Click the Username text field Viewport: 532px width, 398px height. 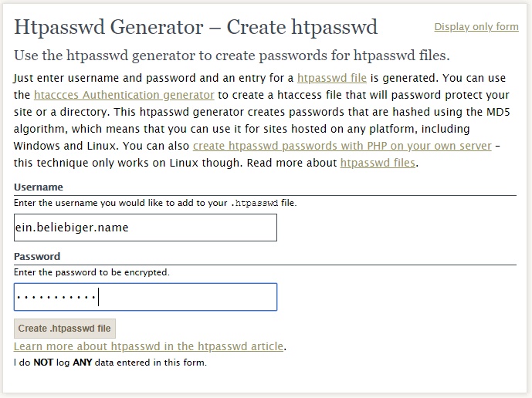click(145, 228)
